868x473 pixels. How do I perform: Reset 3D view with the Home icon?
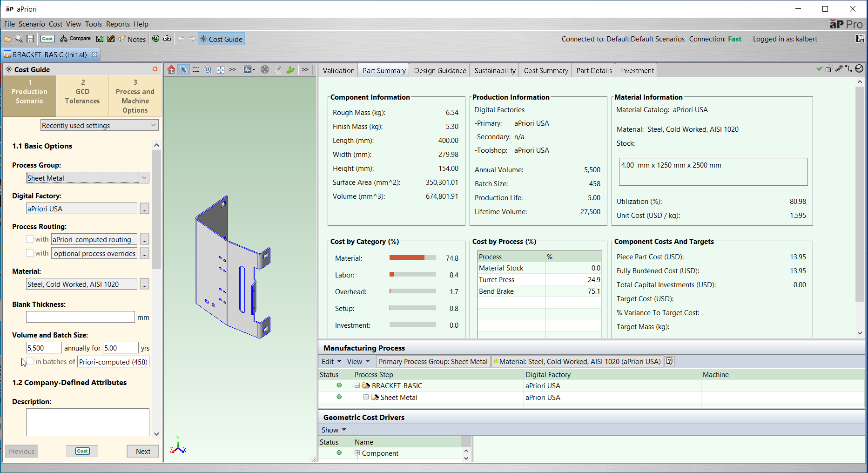pos(171,69)
